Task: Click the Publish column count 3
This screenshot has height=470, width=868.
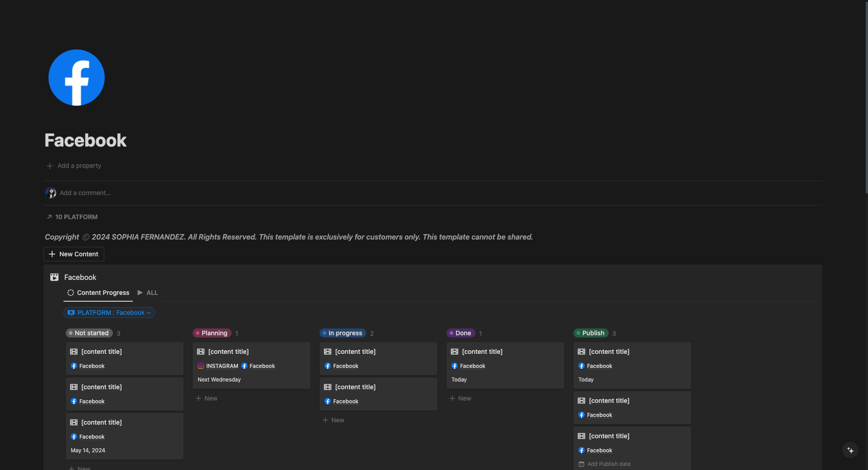Action: click(x=614, y=333)
